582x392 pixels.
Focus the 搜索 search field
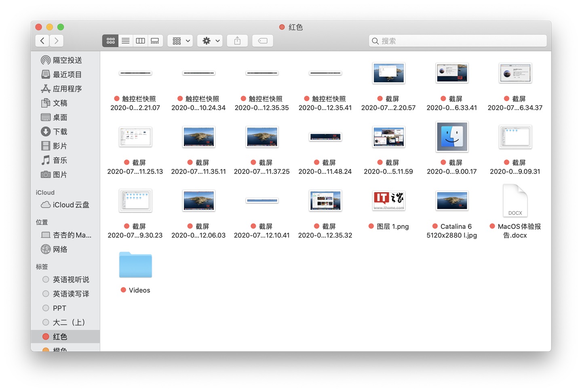pos(458,41)
